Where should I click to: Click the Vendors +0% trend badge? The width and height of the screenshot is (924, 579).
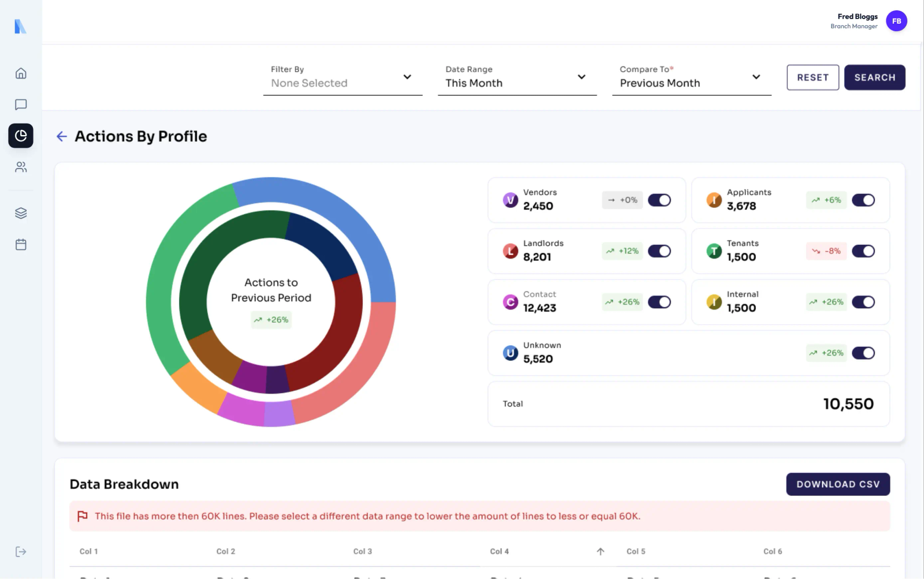tap(623, 200)
